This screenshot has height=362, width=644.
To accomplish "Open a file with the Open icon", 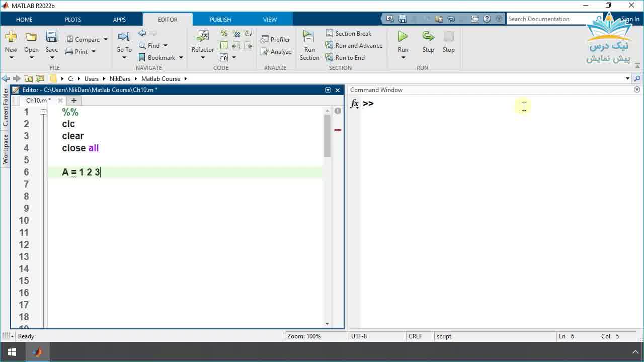I will coord(31,37).
